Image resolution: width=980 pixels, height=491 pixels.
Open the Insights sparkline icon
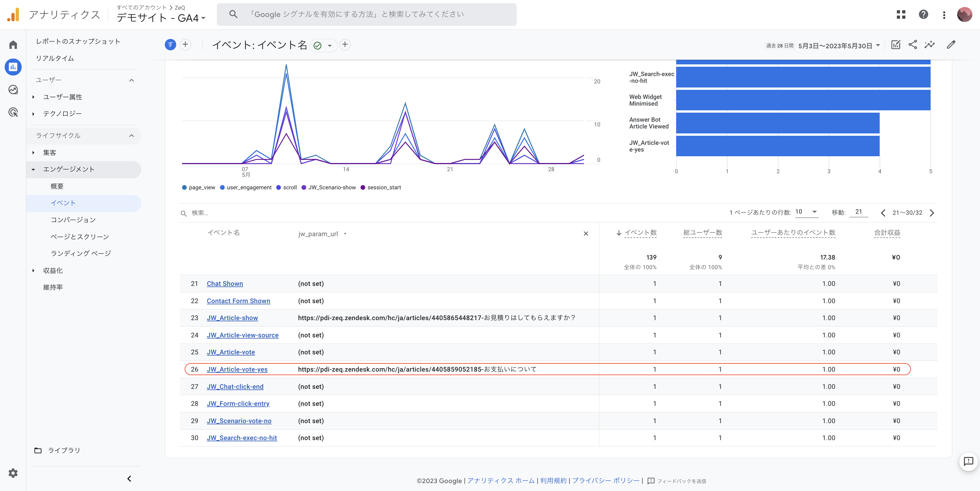(x=929, y=45)
